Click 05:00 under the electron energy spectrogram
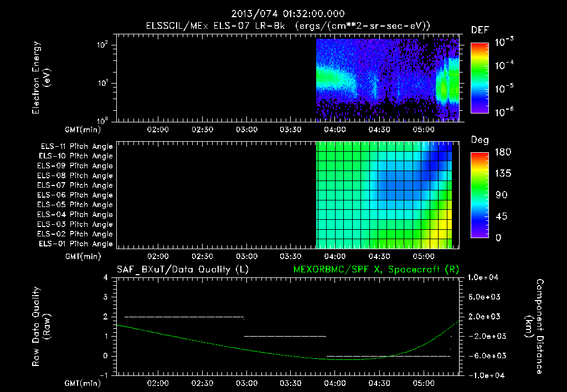Viewport: 567px width, 392px height. [x=424, y=130]
